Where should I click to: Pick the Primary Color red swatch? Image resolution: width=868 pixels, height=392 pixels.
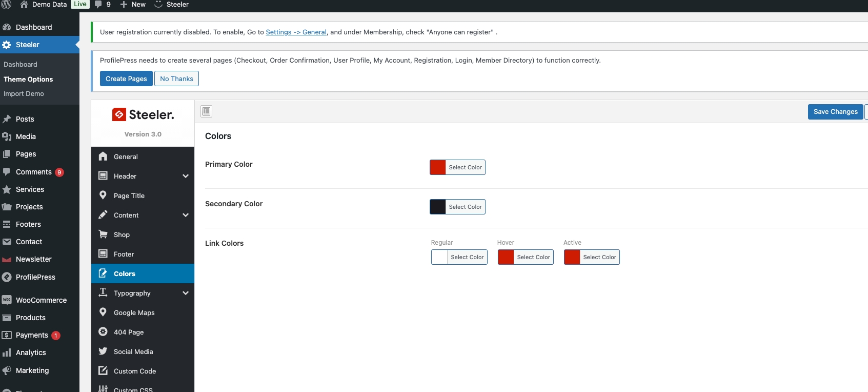pos(438,167)
